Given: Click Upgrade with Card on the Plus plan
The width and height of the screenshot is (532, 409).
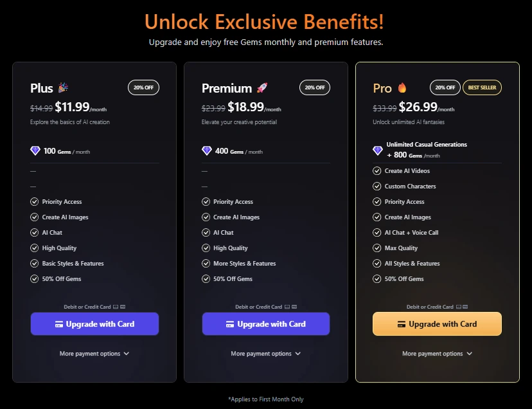Looking at the screenshot, I should tap(94, 323).
